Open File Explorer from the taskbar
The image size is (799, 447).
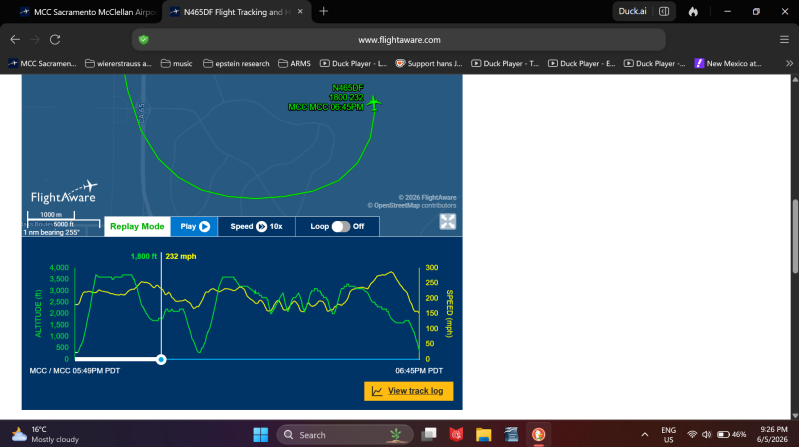tap(484, 435)
